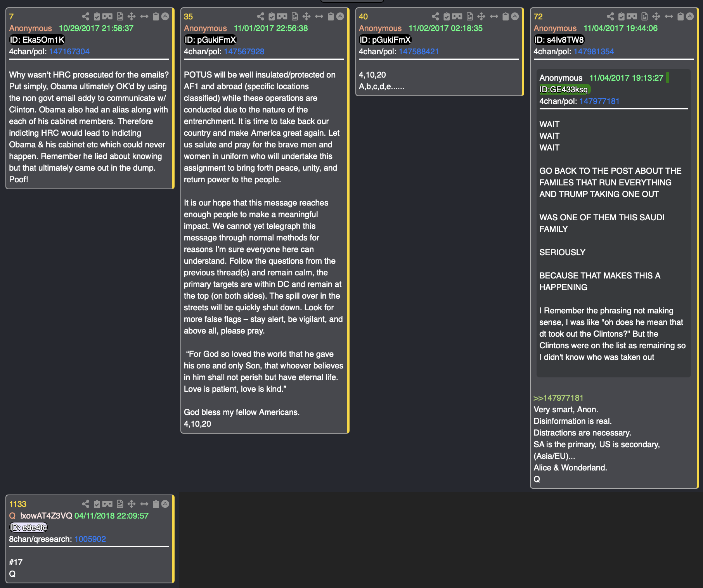Screen dimensions: 703x588
Task: Share post 1133 via its share icon
Action: pos(86,504)
